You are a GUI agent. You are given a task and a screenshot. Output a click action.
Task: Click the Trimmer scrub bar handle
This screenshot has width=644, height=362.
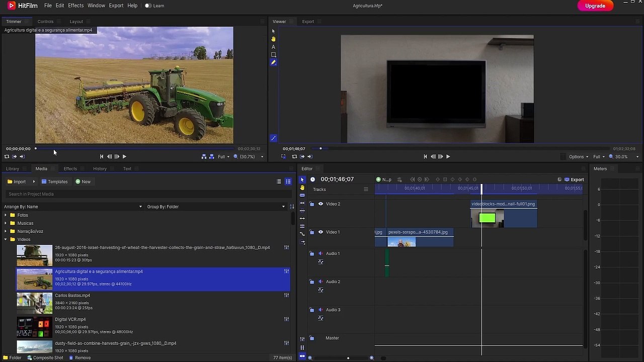(36, 148)
